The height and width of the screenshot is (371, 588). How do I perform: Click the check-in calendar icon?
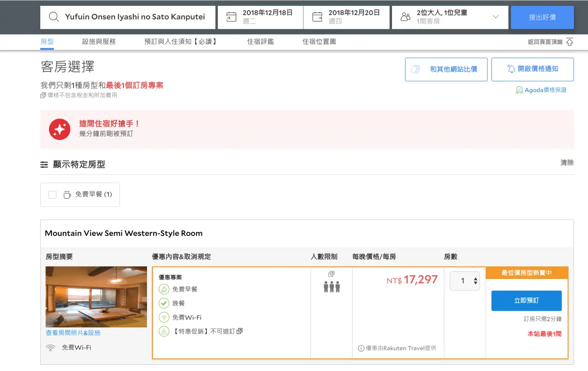[231, 17]
